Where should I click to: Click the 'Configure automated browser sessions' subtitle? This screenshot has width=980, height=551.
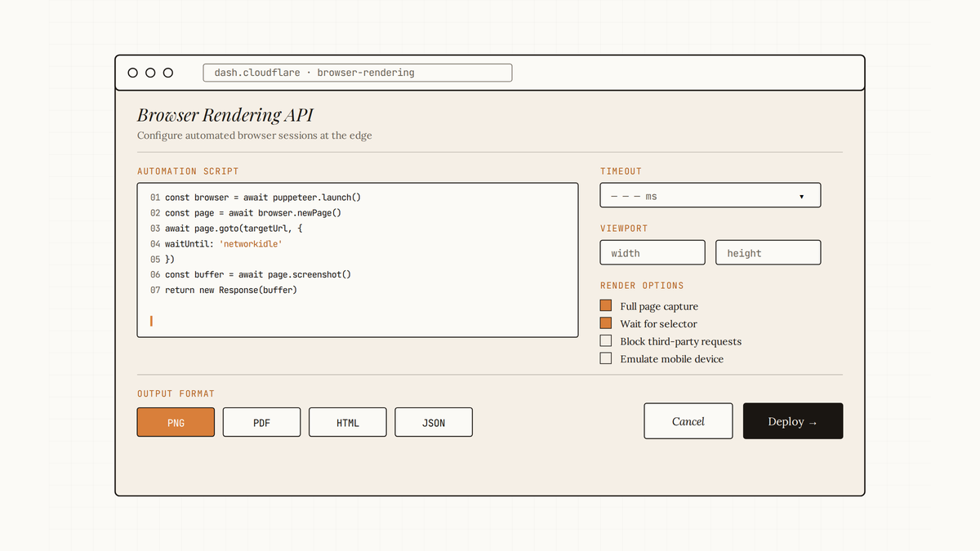pos(255,136)
